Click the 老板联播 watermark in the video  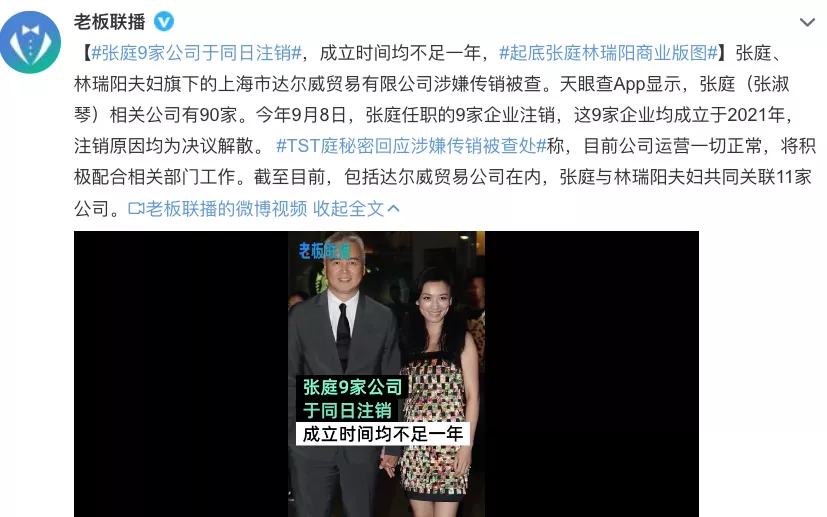coord(324,251)
